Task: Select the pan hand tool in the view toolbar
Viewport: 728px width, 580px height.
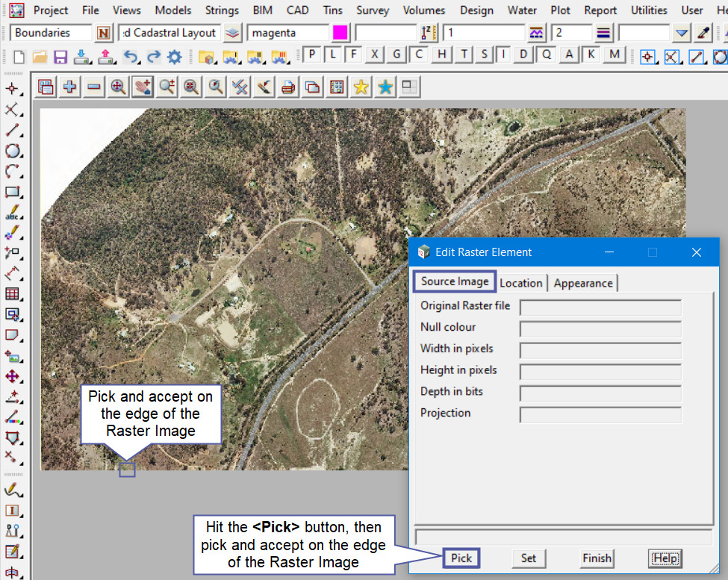Action: click(142, 87)
